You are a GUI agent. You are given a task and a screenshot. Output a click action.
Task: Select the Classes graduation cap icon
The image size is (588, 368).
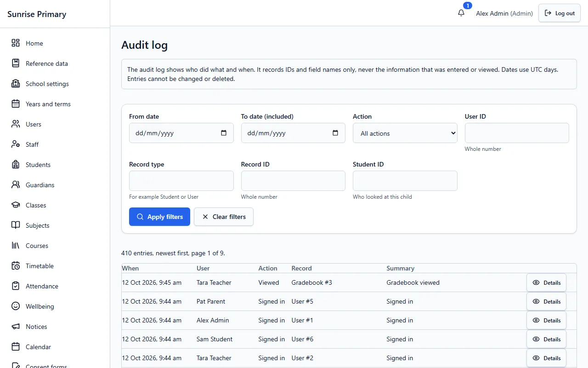[x=16, y=205]
